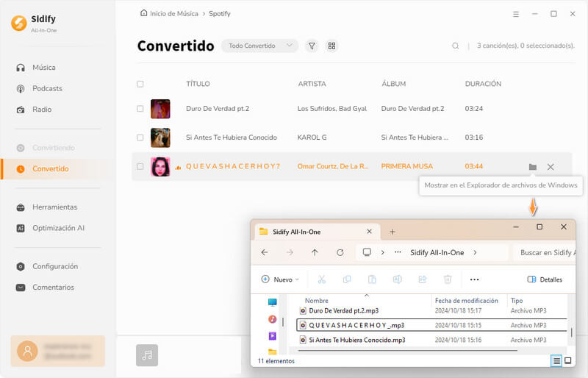Open the user account avatar
Viewport: 588px width, 378px height.
click(x=27, y=351)
